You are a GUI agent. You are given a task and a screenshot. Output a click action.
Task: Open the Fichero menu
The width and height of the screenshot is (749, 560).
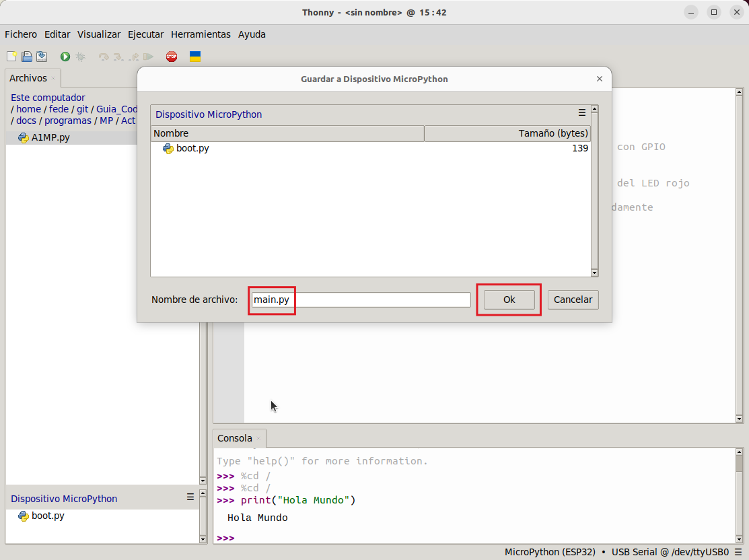coord(21,34)
